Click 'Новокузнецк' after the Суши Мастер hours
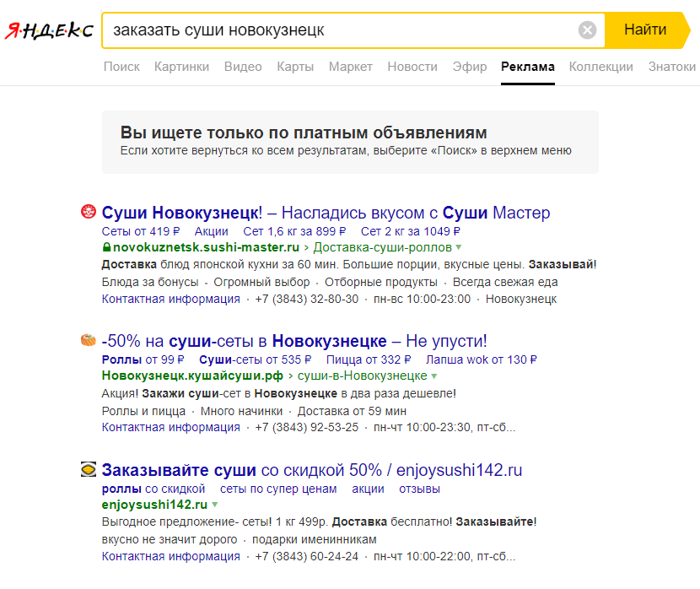This screenshot has height=589, width=700. (521, 299)
